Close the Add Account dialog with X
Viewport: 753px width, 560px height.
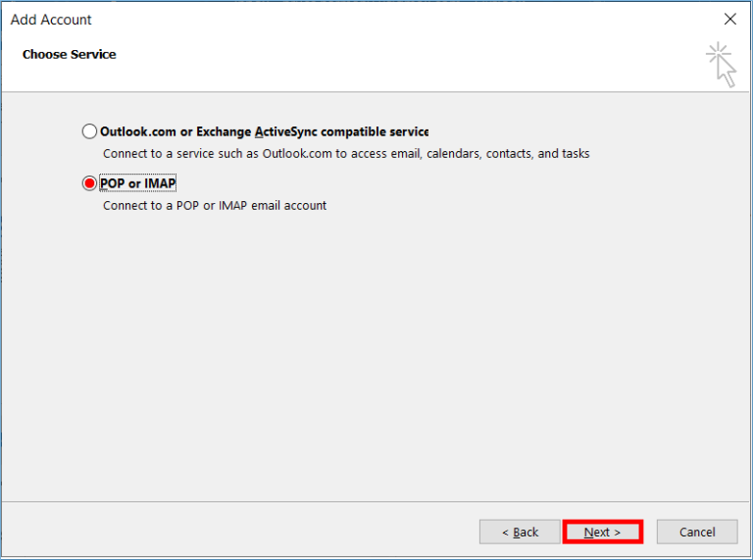pyautogui.click(x=729, y=19)
